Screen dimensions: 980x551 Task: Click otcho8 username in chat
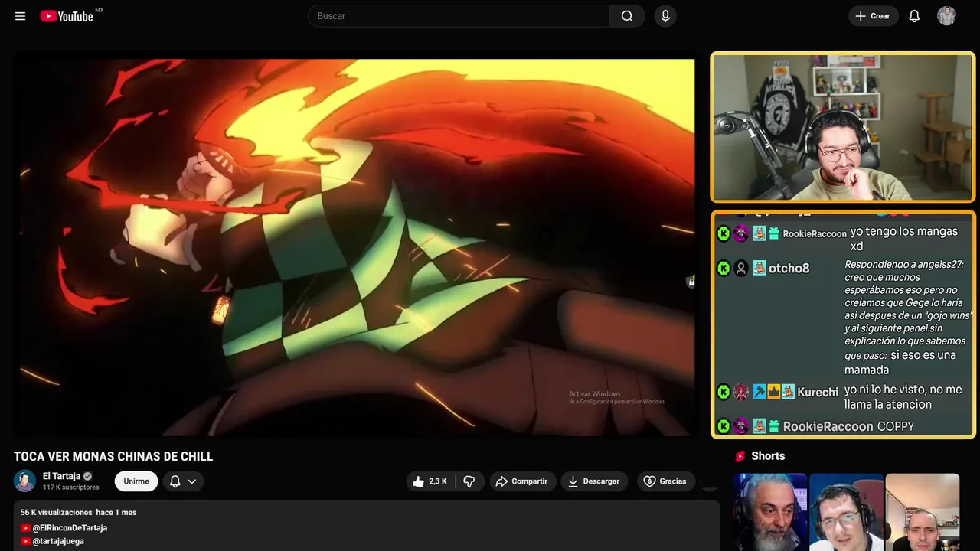click(x=789, y=269)
